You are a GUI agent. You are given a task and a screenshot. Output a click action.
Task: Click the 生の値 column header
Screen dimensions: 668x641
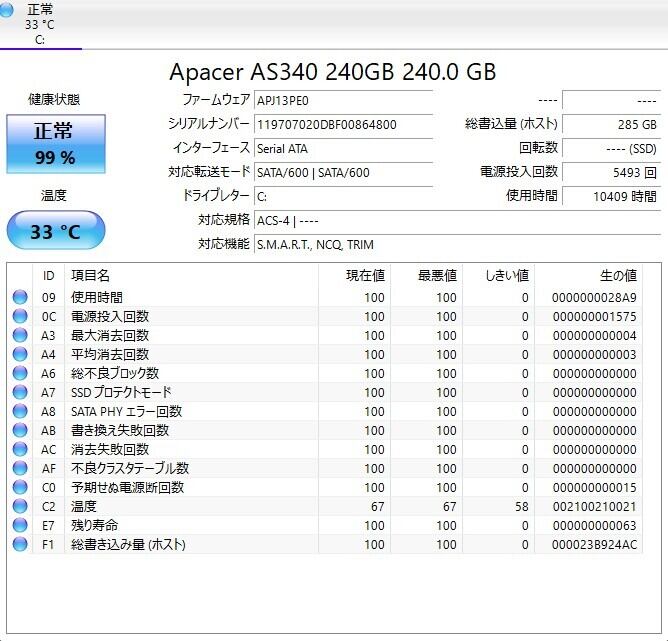(588, 276)
